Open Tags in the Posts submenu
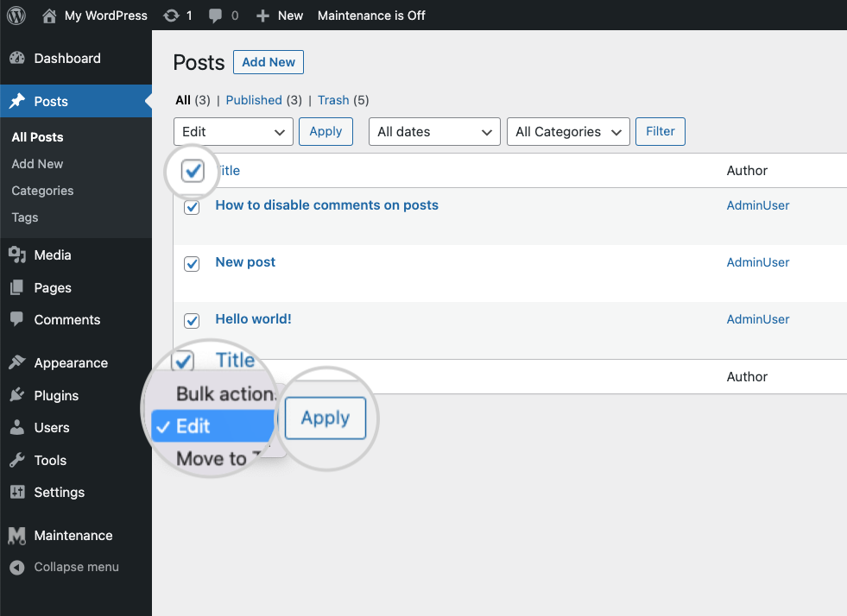 (25, 217)
